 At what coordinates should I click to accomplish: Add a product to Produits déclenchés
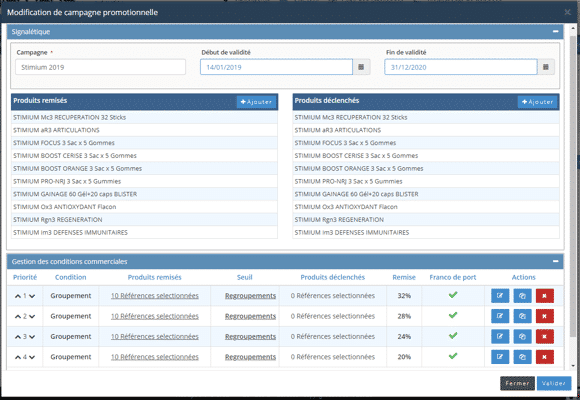click(537, 102)
